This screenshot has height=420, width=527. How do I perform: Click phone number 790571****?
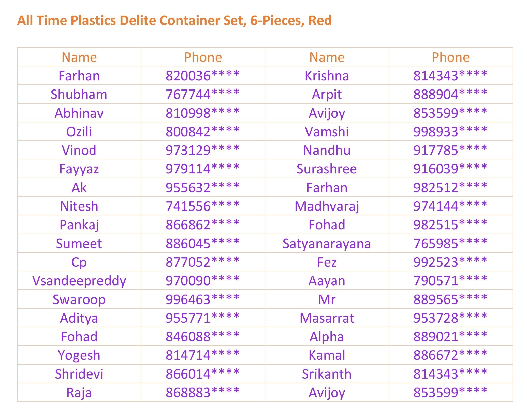pos(450,281)
